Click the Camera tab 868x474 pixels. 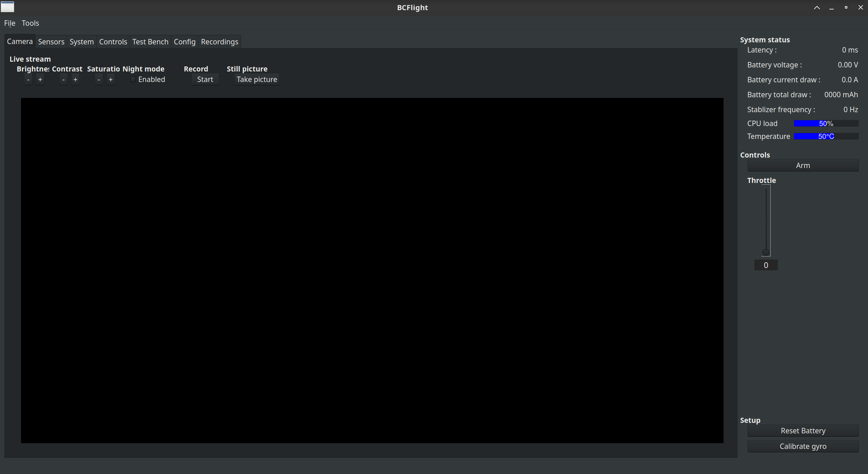pos(20,41)
